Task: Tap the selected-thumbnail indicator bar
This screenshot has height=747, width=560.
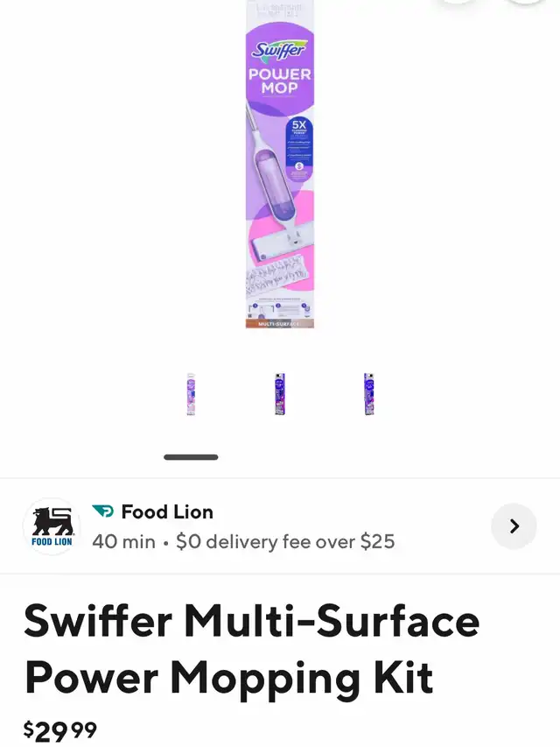Action: [x=191, y=457]
